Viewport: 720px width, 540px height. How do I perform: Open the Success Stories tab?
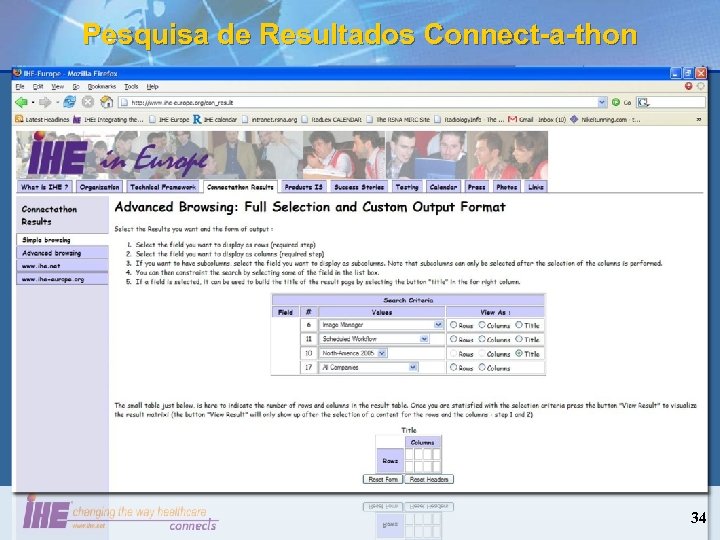[x=359, y=187]
